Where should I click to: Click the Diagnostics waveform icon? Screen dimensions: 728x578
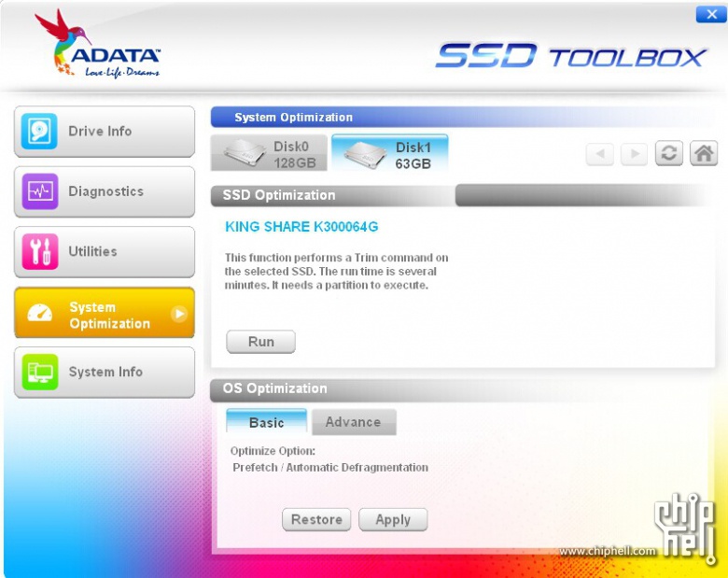pos(39,191)
